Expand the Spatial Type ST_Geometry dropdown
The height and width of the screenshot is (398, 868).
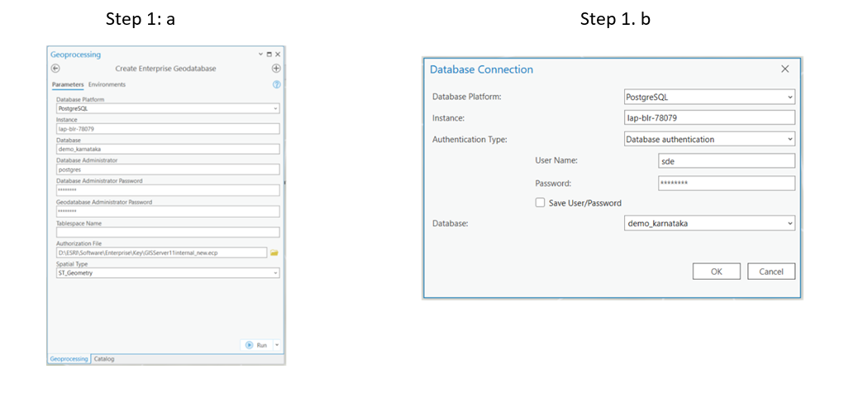275,273
